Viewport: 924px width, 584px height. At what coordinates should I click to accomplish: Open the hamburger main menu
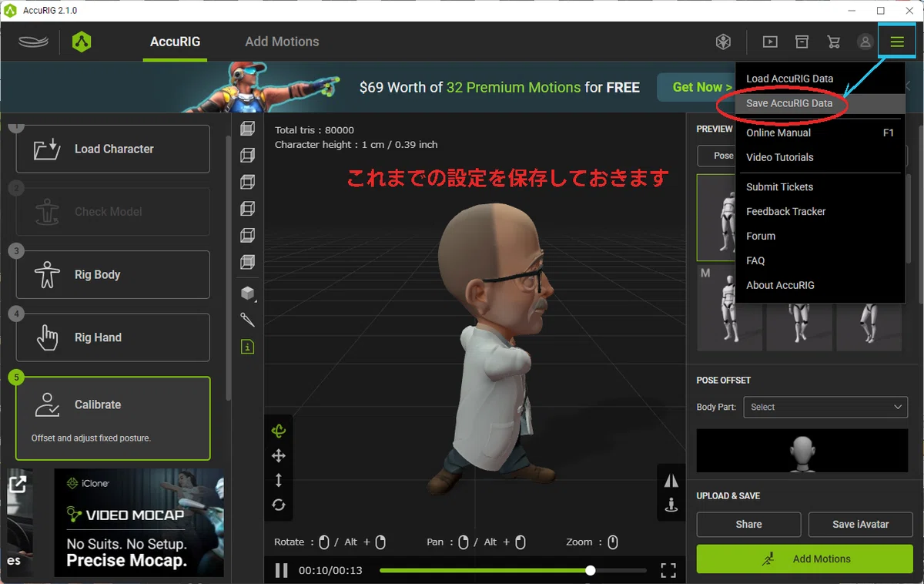897,42
